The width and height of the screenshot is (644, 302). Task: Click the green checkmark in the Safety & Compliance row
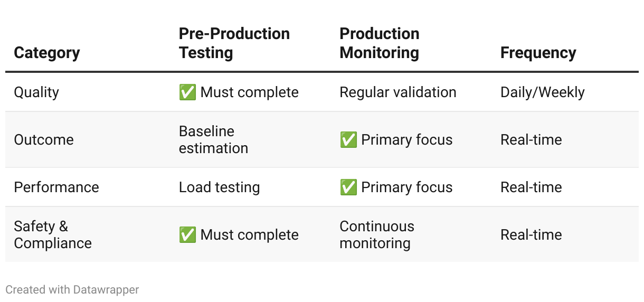coord(187,235)
